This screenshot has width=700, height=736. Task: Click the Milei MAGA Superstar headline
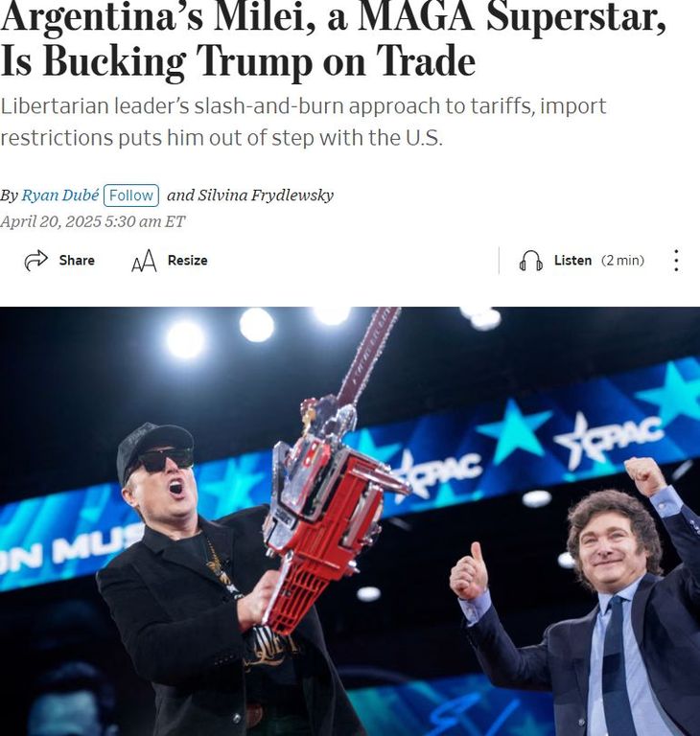[333, 38]
